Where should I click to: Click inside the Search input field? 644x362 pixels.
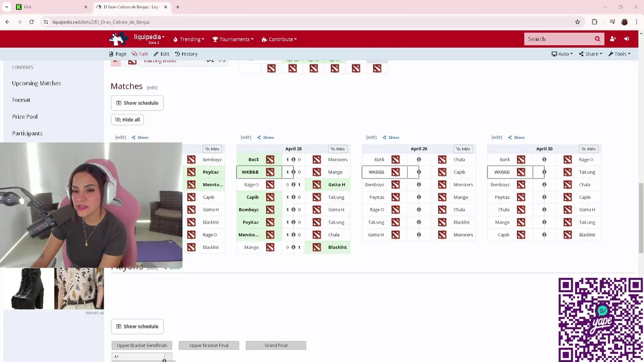click(x=558, y=39)
